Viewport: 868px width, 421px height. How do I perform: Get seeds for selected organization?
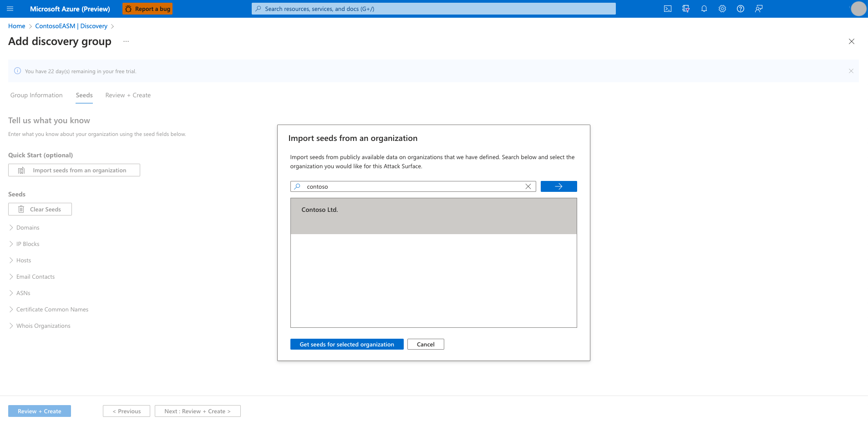click(x=346, y=344)
